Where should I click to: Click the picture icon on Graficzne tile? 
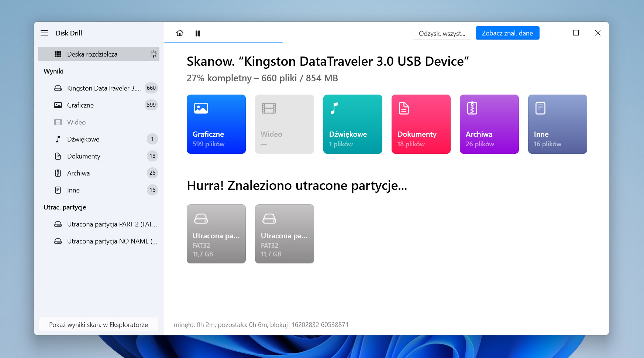[x=201, y=108]
